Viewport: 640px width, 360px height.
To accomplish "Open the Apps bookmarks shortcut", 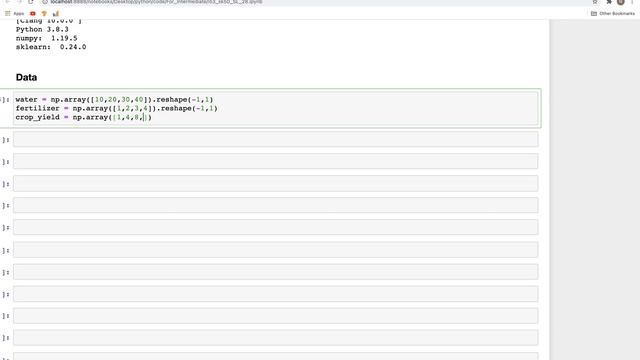I will 14,13.
